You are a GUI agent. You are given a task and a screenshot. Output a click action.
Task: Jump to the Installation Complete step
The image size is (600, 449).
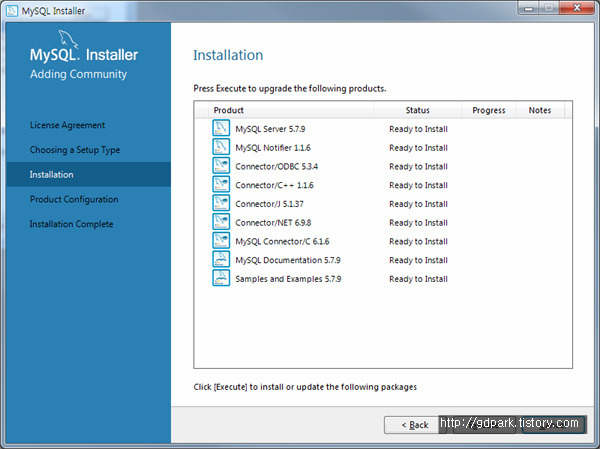click(x=72, y=224)
